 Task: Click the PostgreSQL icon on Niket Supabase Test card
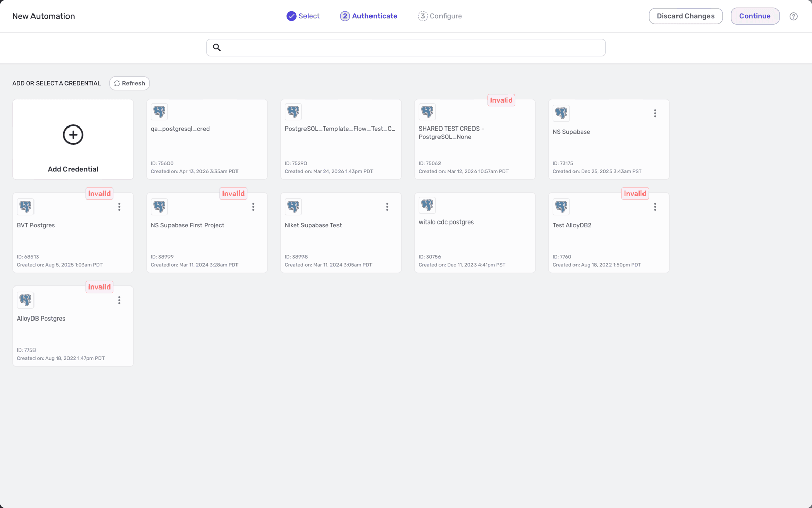coord(293,207)
